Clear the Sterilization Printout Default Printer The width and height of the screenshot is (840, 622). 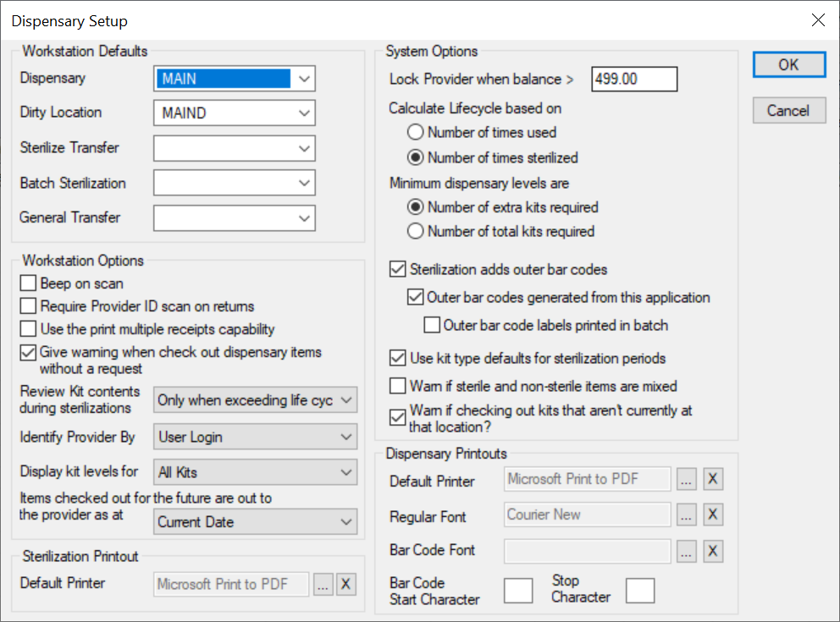point(345,584)
